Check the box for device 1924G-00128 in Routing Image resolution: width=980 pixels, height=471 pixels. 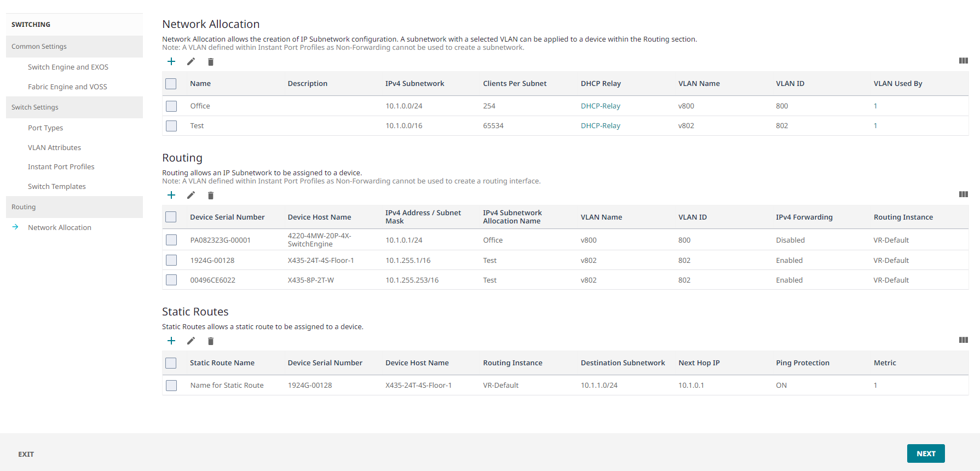pos(171,260)
